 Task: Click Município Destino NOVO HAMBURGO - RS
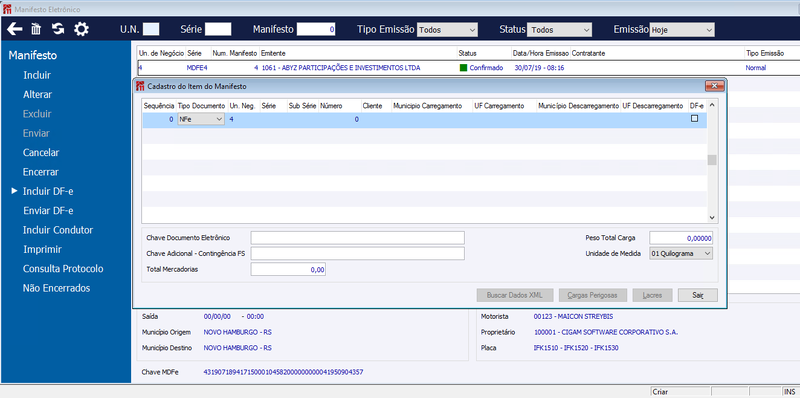click(237, 348)
